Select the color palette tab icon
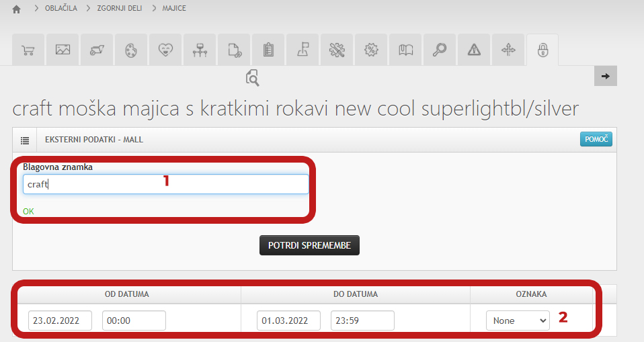The height and width of the screenshot is (342, 644). (x=130, y=50)
